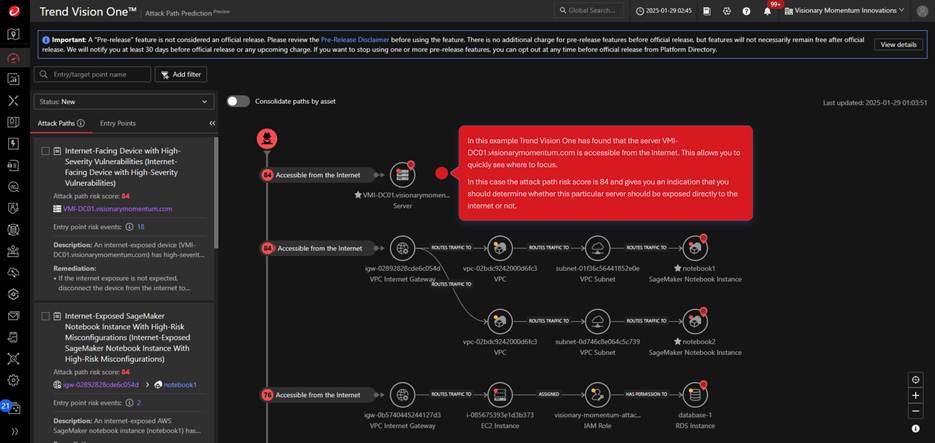This screenshot has width=935, height=443.
Task: Open the Pre-Release Disclaimer link
Action: coord(355,39)
